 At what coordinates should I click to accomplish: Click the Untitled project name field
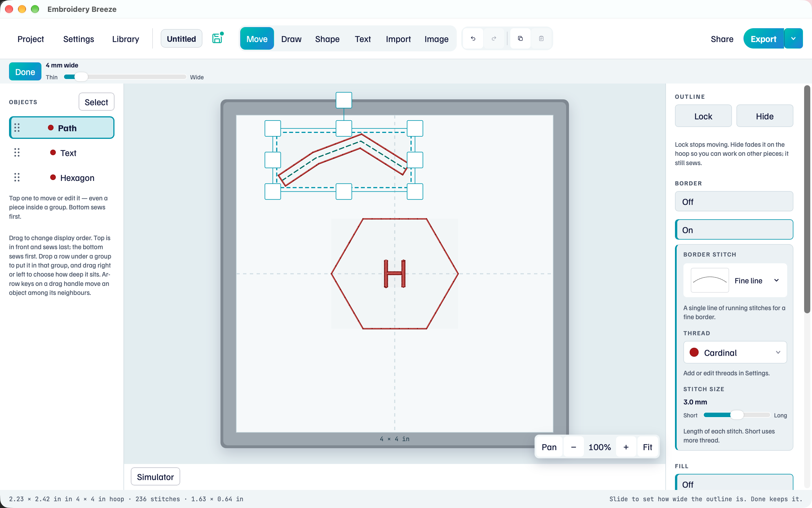coord(181,39)
